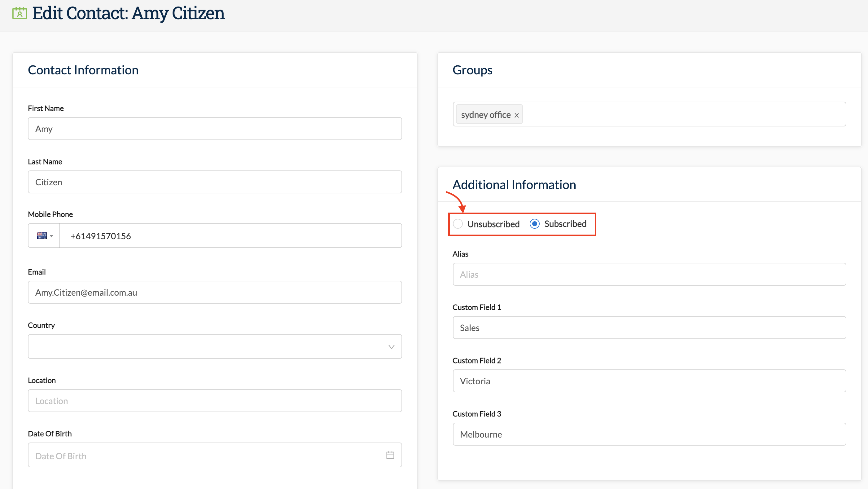868x489 pixels.
Task: Click the Alias text field
Action: [x=649, y=274]
